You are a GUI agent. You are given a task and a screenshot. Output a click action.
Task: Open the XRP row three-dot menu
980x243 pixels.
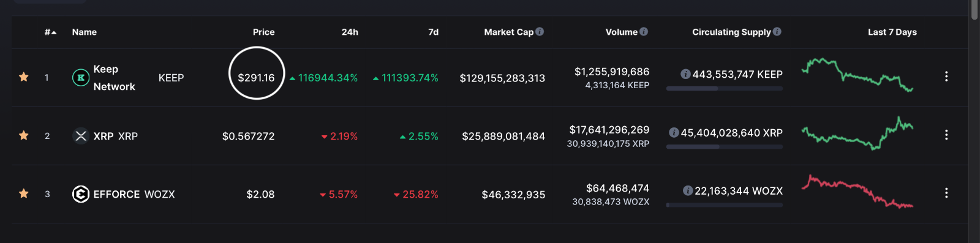[946, 135]
